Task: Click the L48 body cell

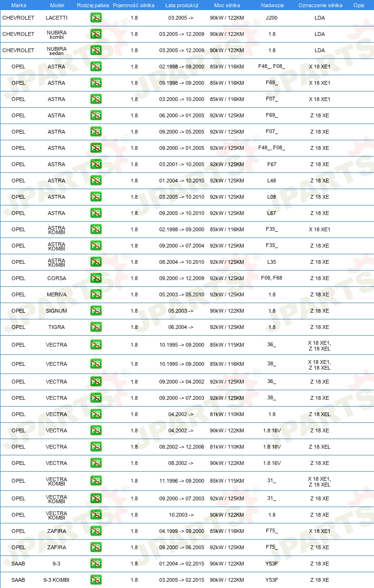Action: pos(272,181)
